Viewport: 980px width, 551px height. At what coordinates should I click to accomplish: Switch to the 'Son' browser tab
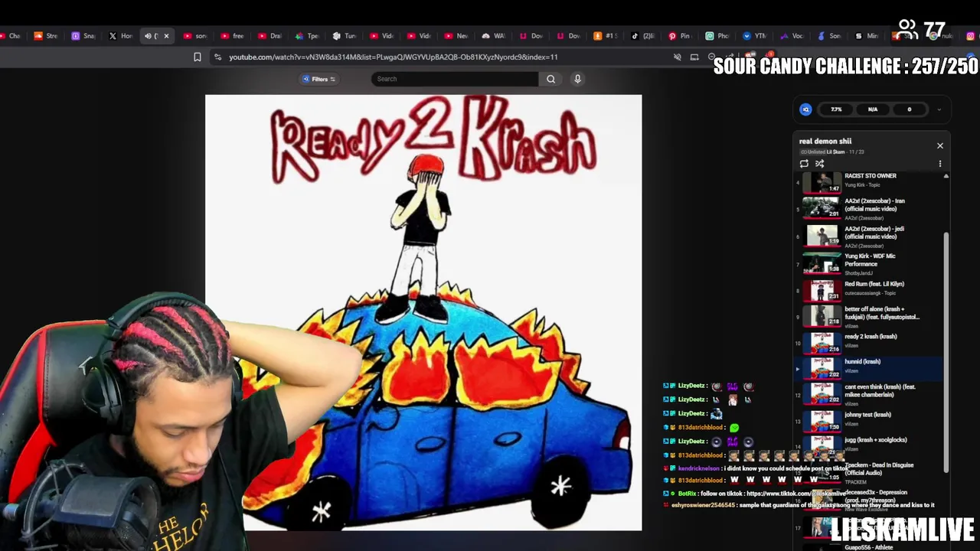tap(829, 36)
